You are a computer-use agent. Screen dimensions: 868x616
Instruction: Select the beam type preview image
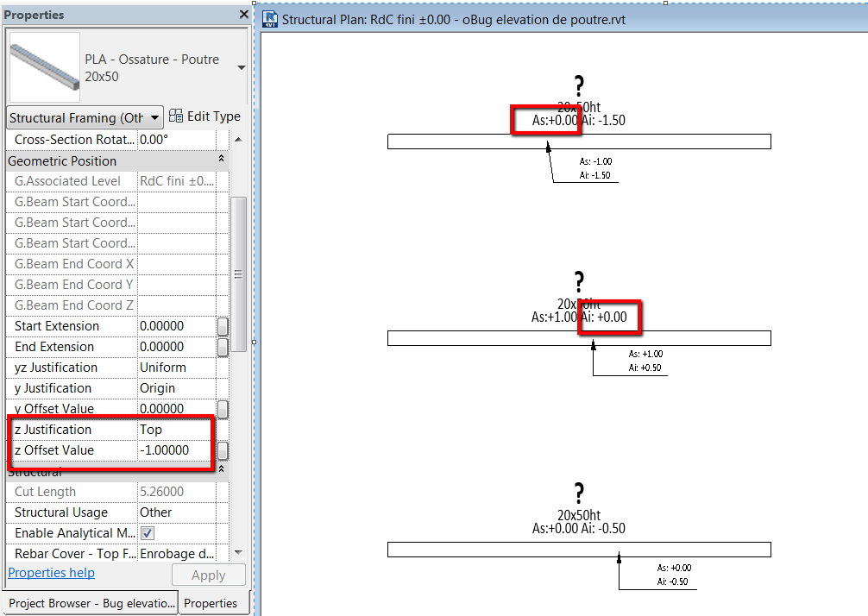tap(43, 66)
